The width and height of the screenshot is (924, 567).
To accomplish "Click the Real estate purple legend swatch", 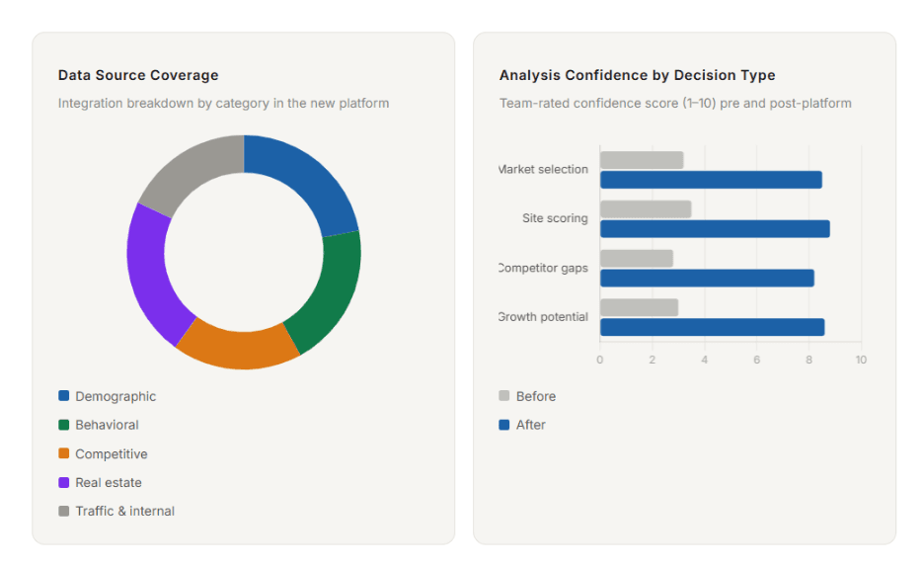I will [63, 482].
